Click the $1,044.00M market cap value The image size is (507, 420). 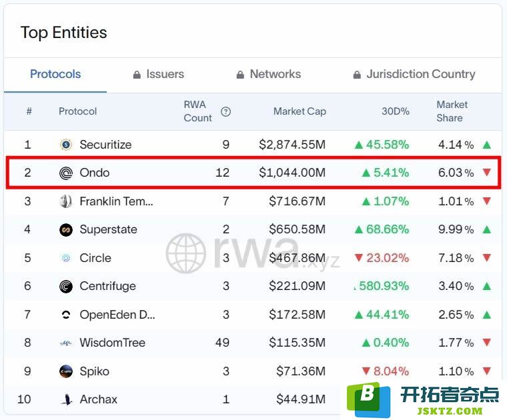(x=292, y=173)
